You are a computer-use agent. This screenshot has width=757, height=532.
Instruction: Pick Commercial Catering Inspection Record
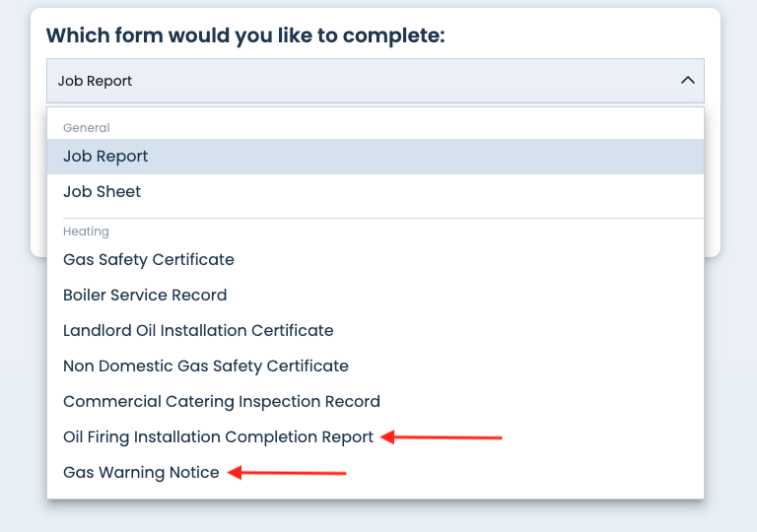click(222, 402)
